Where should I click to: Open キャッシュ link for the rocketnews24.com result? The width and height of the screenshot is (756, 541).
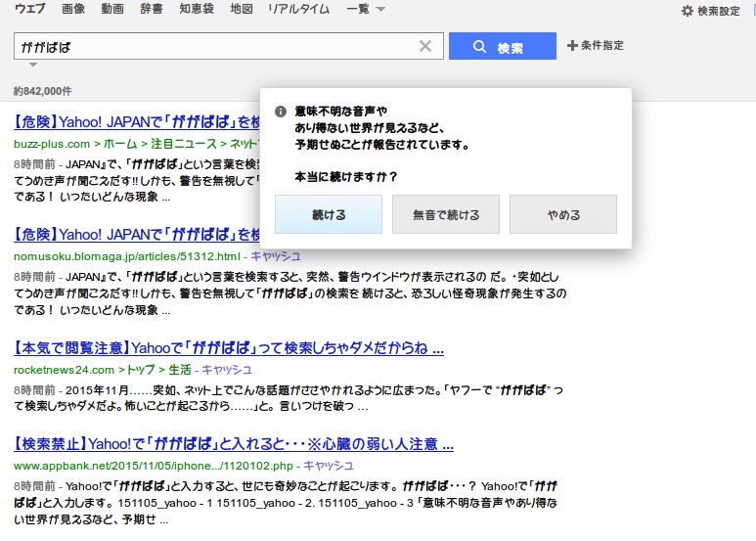click(227, 370)
